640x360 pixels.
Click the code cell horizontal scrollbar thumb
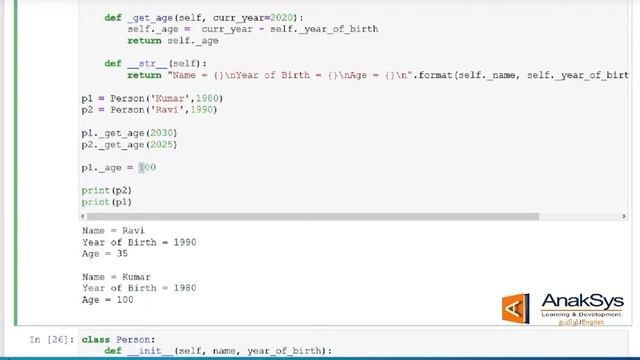(x=313, y=216)
